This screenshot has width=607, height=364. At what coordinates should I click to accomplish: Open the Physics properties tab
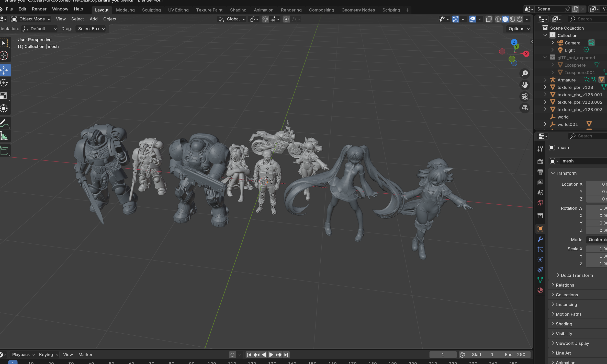pos(540,260)
